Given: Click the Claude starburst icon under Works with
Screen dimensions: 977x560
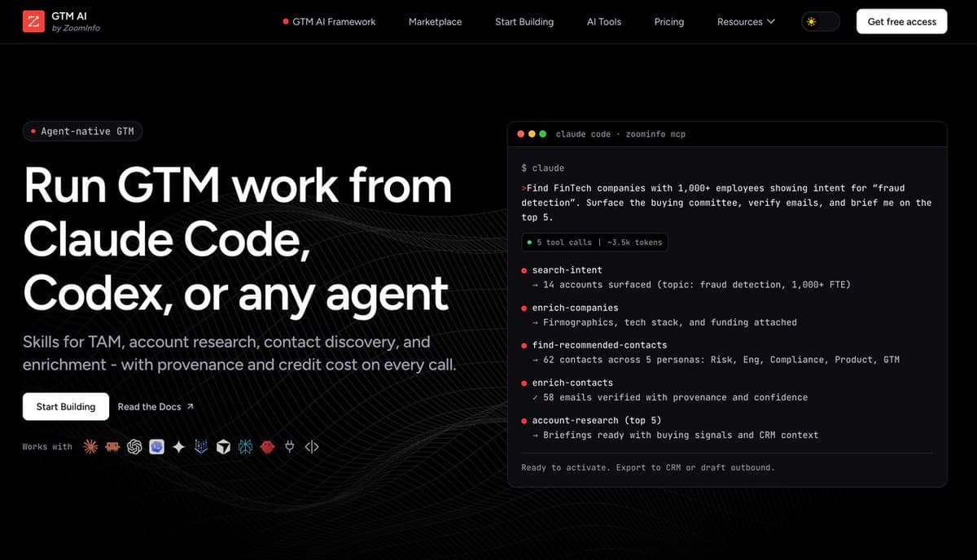Looking at the screenshot, I should [91, 447].
